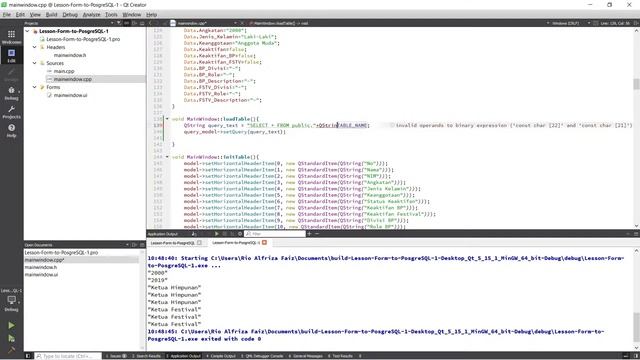The width and height of the screenshot is (640, 360).
Task: Select mainwindow.cpp in project tree
Action: (73, 79)
